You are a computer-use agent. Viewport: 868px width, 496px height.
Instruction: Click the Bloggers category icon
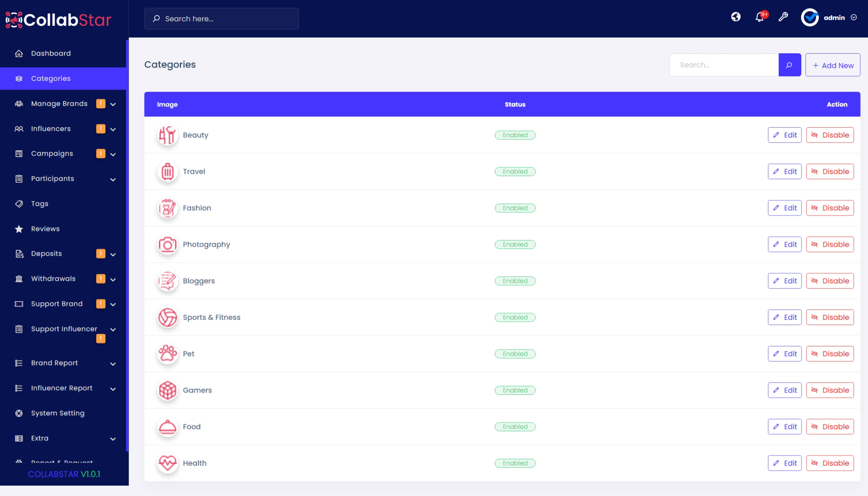coord(168,281)
